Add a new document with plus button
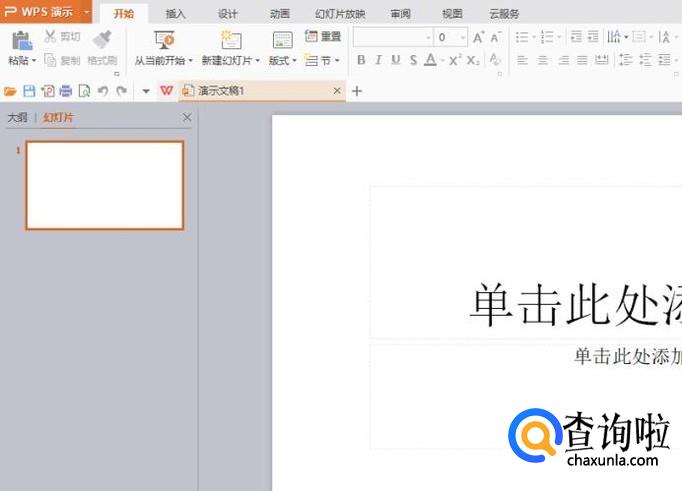This screenshot has height=491, width=682. (x=357, y=91)
